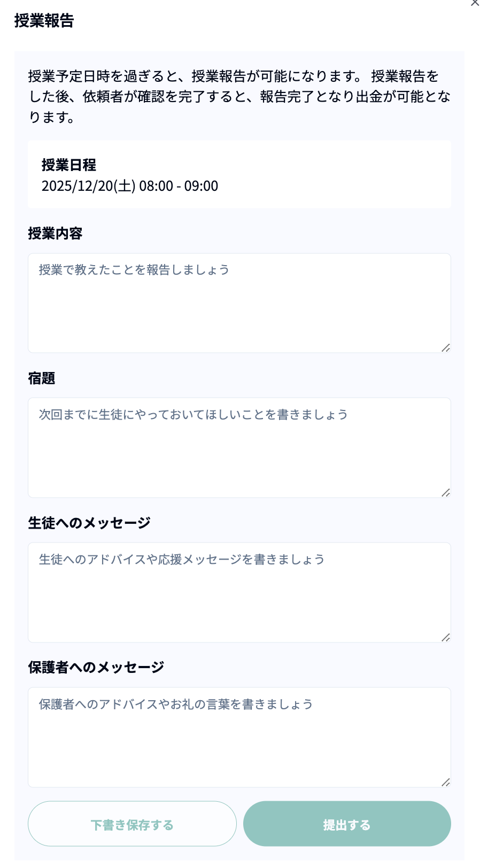Click the 08:00 - 09:00 time range
Screen dimensions: 480x868
179,186
